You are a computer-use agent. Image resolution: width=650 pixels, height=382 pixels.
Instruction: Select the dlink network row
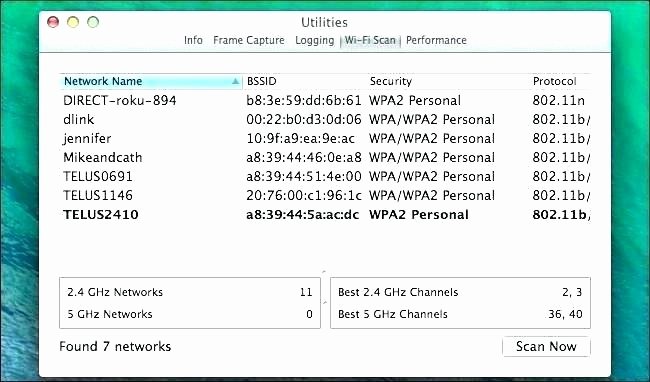click(x=325, y=120)
